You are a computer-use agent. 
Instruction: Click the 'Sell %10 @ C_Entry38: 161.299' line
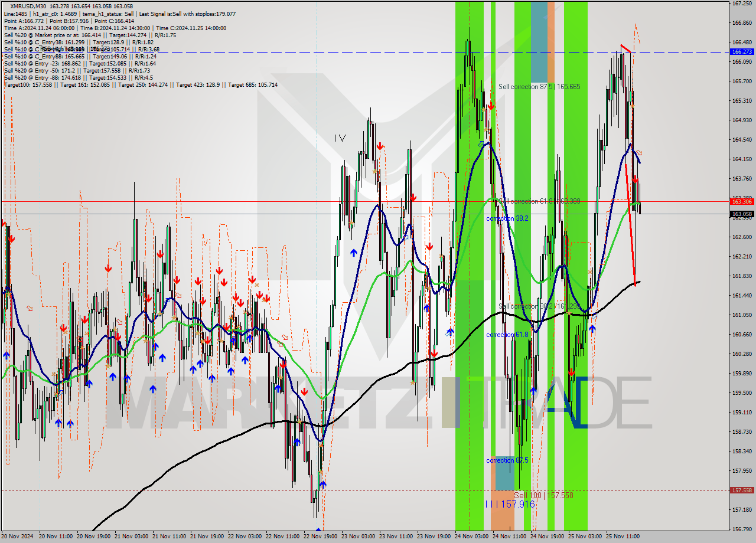tap(79, 42)
